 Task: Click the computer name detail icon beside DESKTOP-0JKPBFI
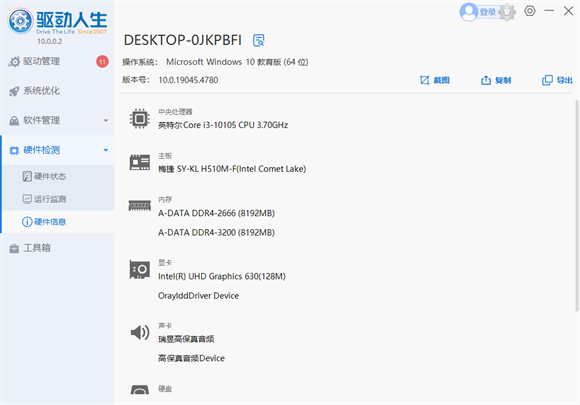[x=259, y=40]
